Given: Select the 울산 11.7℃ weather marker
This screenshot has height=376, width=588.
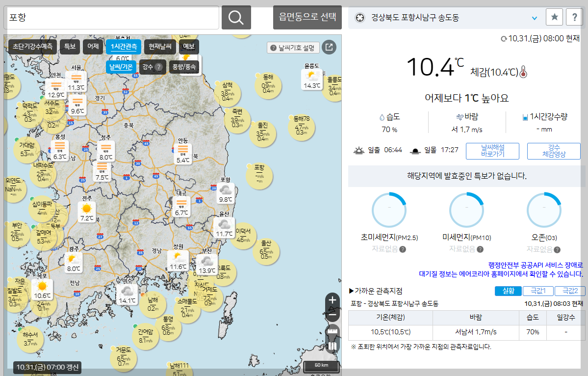Looking at the screenshot, I should coord(224,227).
